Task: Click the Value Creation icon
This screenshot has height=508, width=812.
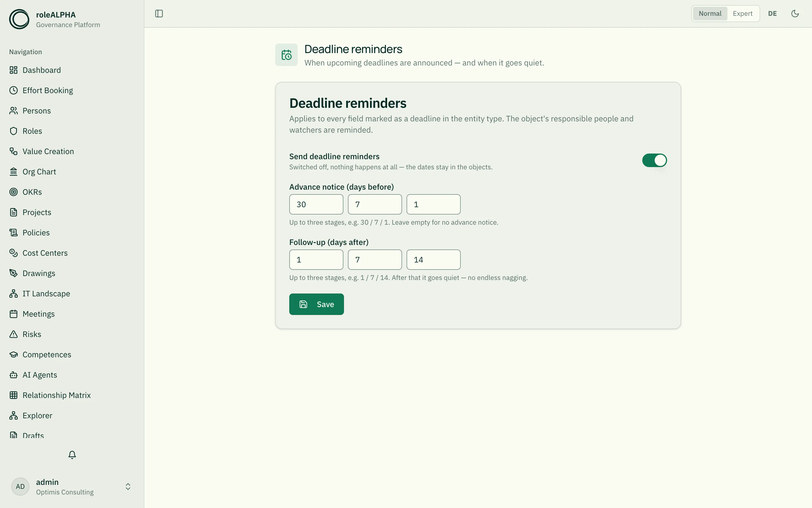Action: pos(14,151)
